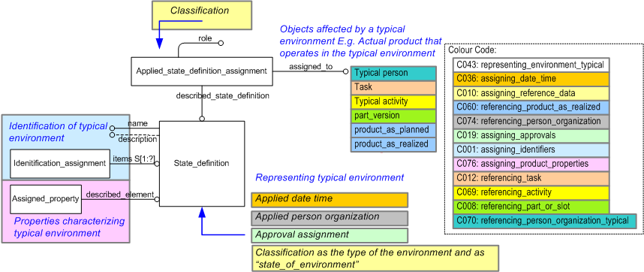Click the 'description' attribute label

pos(137,139)
